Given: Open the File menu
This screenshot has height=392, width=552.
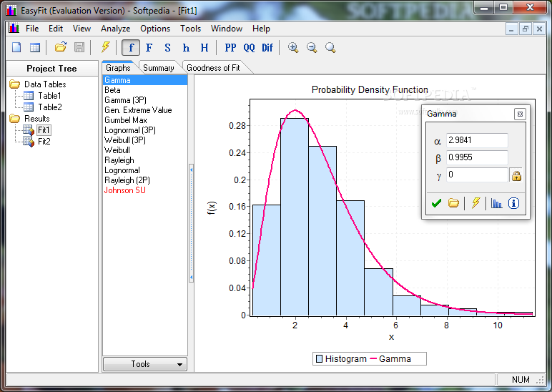Looking at the screenshot, I should pos(32,29).
